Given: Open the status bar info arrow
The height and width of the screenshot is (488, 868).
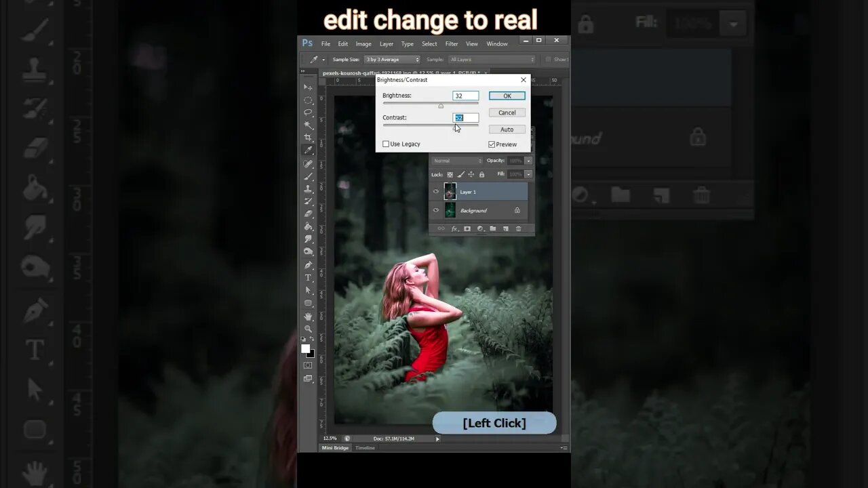Looking at the screenshot, I should [437, 439].
